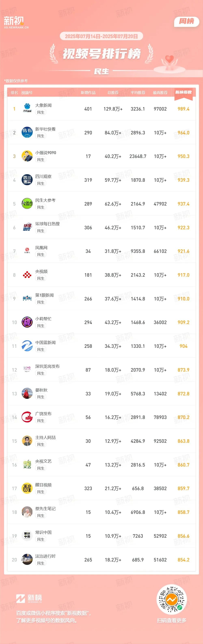Click the 新增作品 column header

tap(88, 92)
